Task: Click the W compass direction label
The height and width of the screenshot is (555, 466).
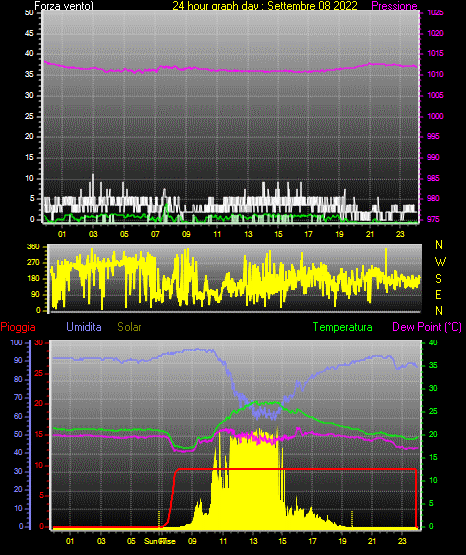Action: click(440, 262)
